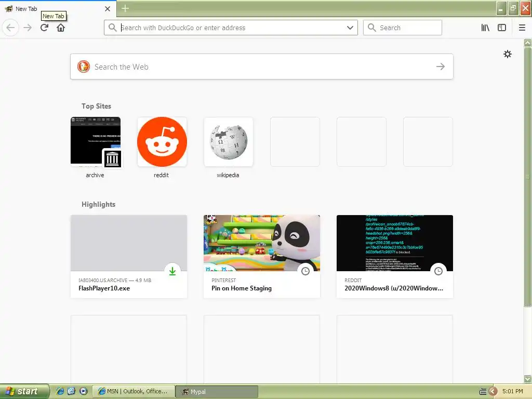
Task: Go forward using the forward arrow
Action: click(28, 28)
